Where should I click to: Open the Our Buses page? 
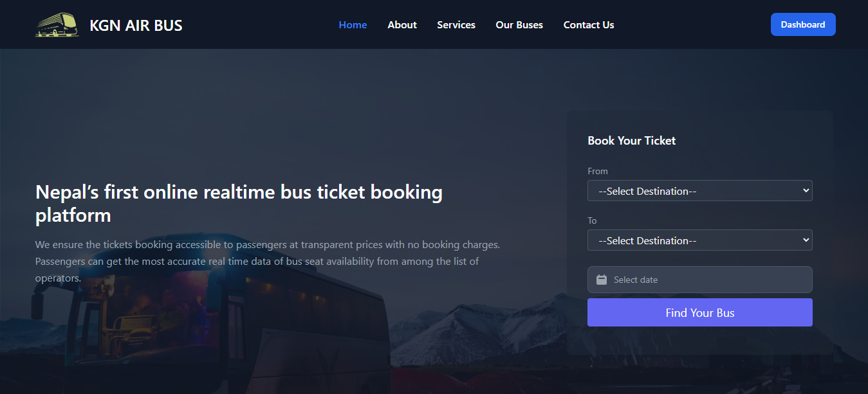pyautogui.click(x=519, y=25)
